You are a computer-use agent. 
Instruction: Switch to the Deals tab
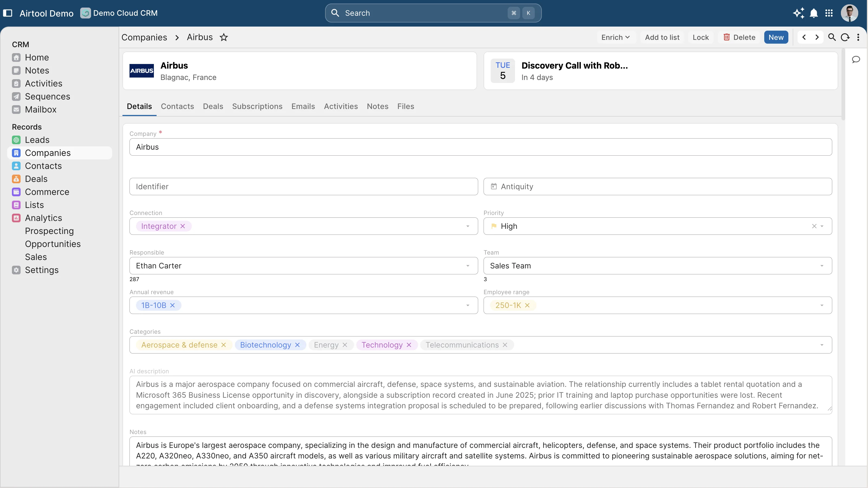(213, 106)
